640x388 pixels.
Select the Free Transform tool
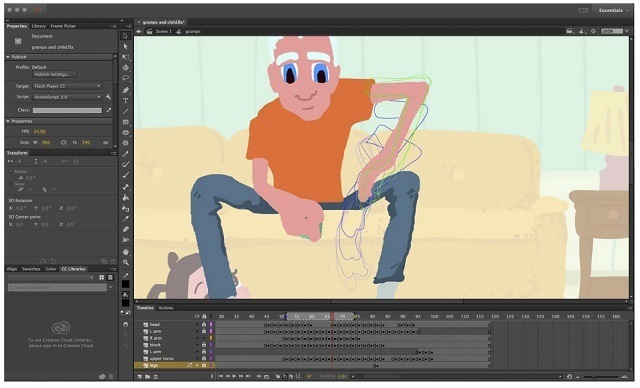click(126, 57)
